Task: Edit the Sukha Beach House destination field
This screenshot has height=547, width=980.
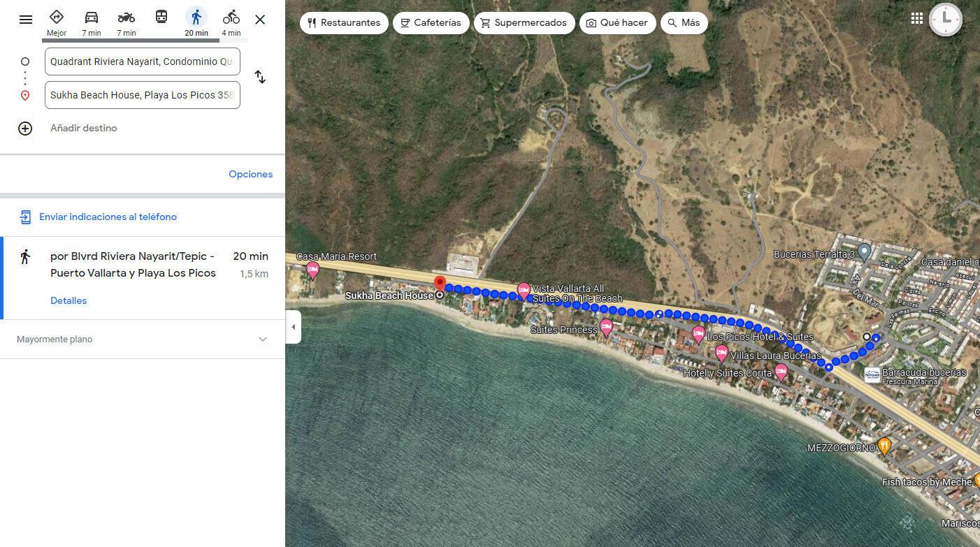Action: 142,95
